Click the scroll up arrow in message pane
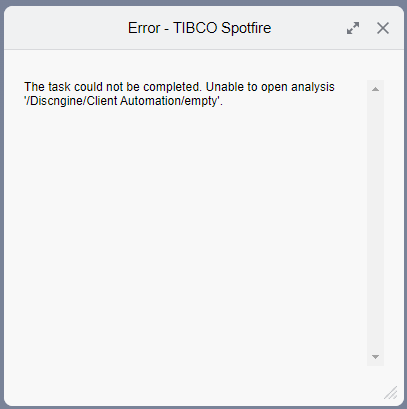This screenshot has width=407, height=409. pyautogui.click(x=375, y=89)
